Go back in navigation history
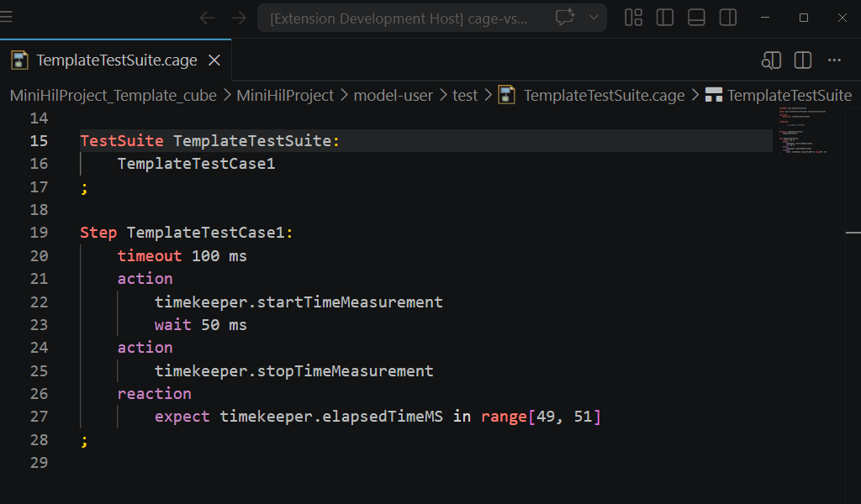861x504 pixels. (207, 18)
